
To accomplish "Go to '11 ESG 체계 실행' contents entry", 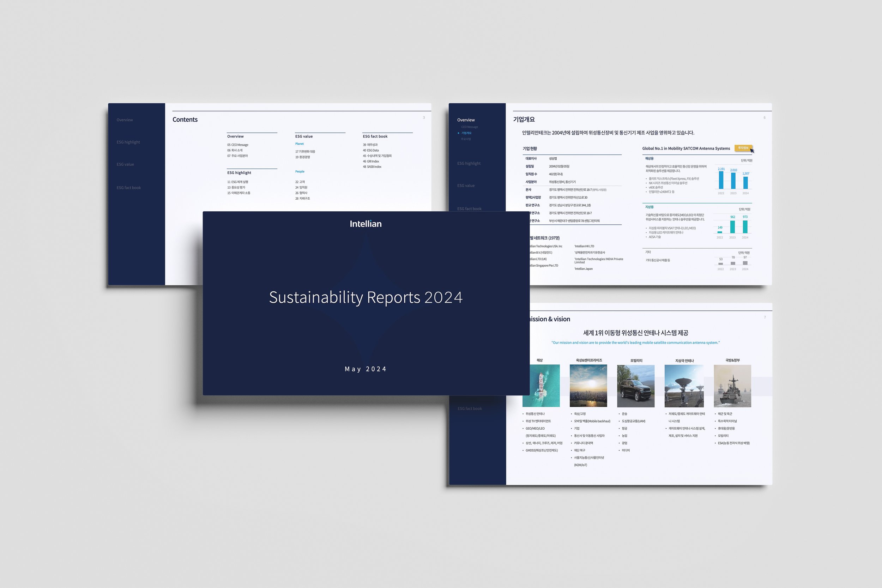I will (238, 182).
